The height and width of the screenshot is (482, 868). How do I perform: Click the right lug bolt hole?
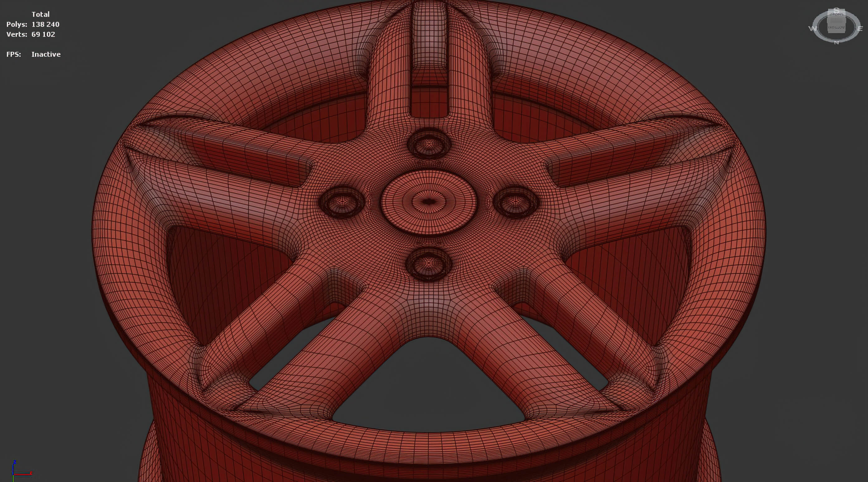coord(515,202)
